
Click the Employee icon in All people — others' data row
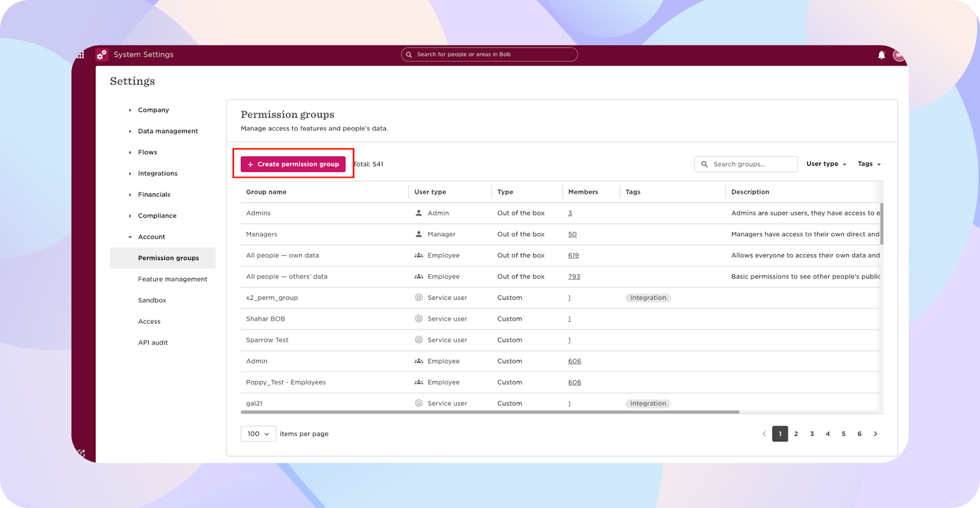click(x=419, y=277)
